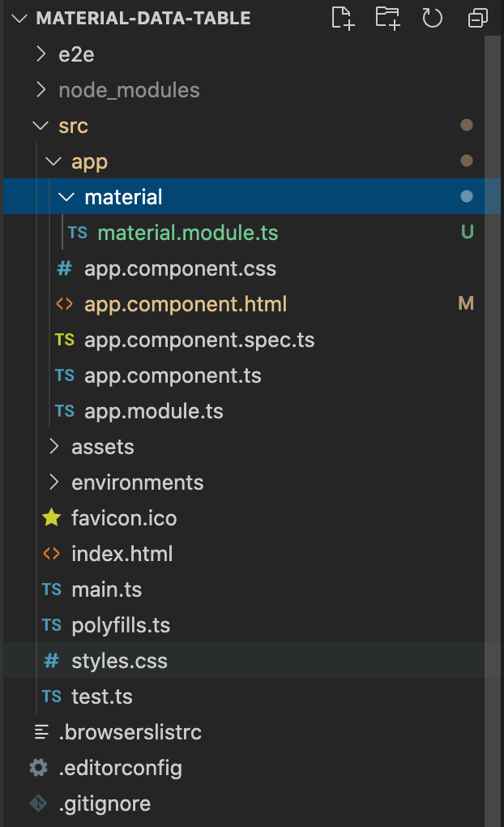Expand the e2e folder
The image size is (504, 827).
[41, 54]
